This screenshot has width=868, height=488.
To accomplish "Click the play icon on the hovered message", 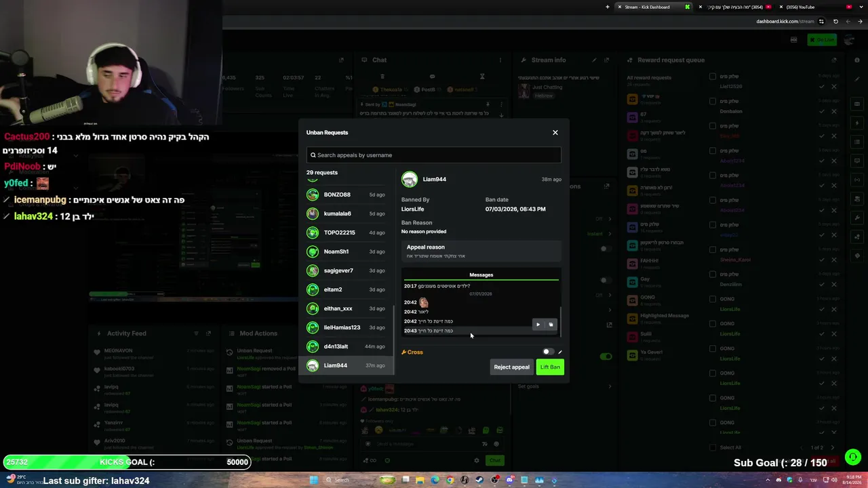I will click(538, 325).
